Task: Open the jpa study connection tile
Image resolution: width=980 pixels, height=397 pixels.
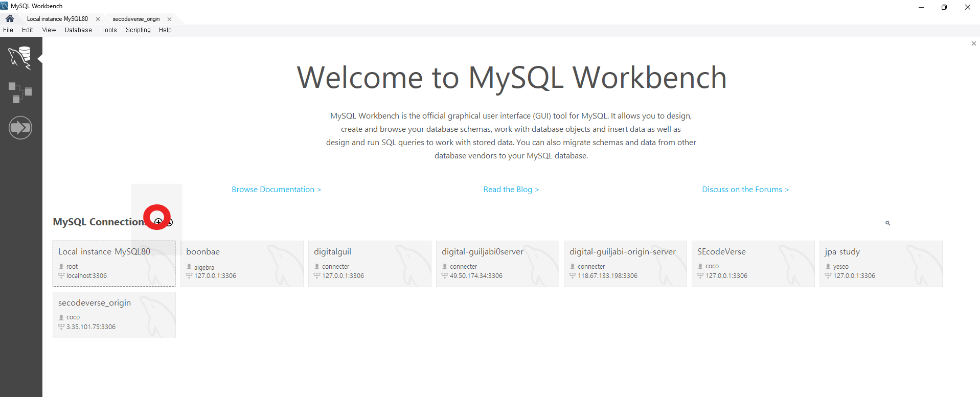Action: pos(881,264)
